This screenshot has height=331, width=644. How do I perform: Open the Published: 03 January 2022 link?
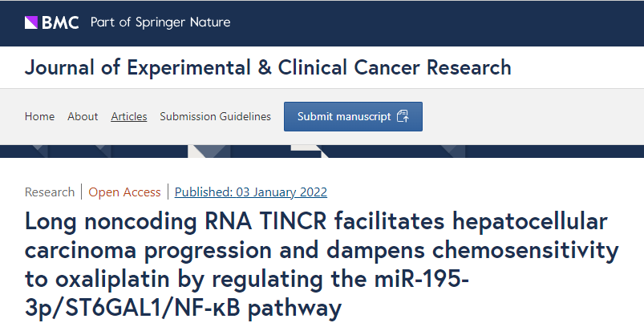(x=250, y=192)
